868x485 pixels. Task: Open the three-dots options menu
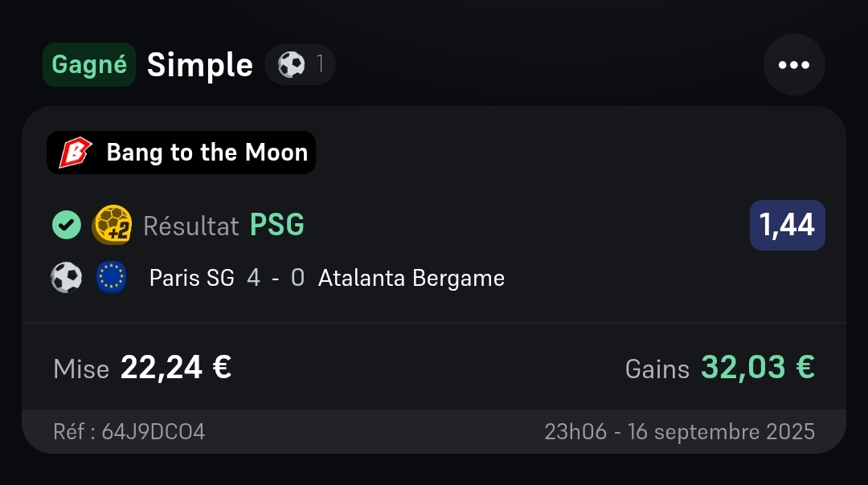(x=793, y=65)
